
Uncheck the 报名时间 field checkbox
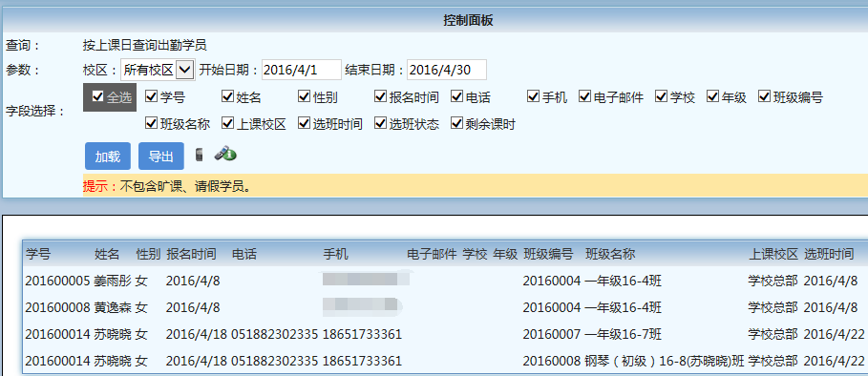380,96
